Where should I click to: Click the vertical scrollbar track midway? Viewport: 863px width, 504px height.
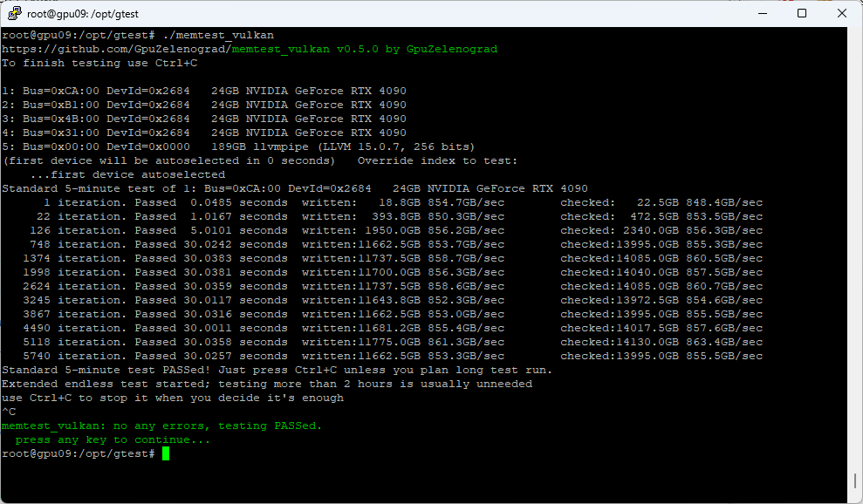pyautogui.click(x=855, y=262)
